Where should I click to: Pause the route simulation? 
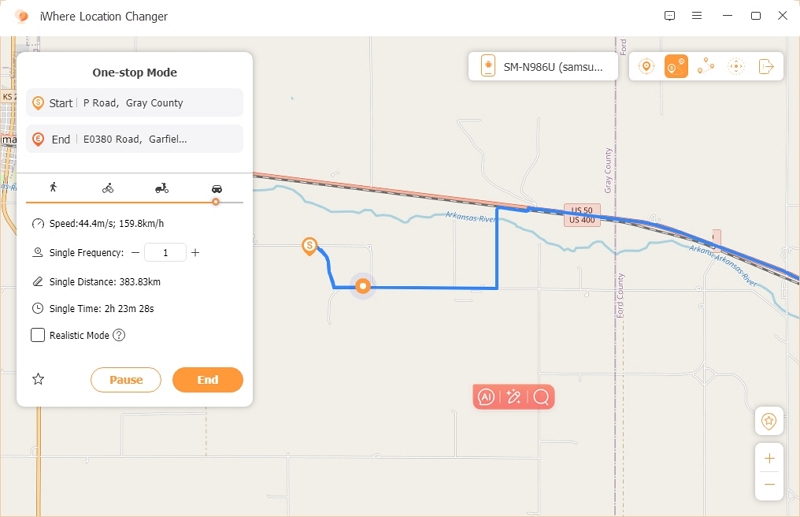click(x=126, y=380)
